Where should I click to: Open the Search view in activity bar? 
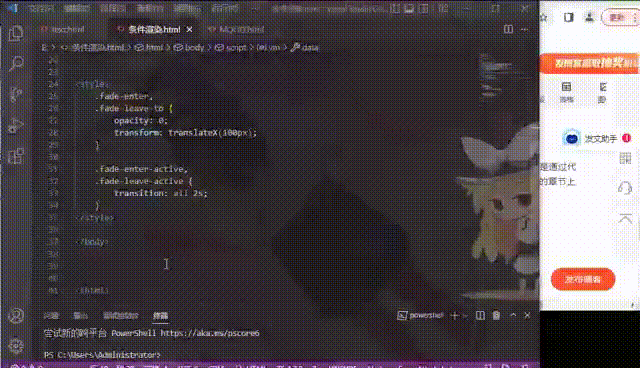tap(16, 63)
